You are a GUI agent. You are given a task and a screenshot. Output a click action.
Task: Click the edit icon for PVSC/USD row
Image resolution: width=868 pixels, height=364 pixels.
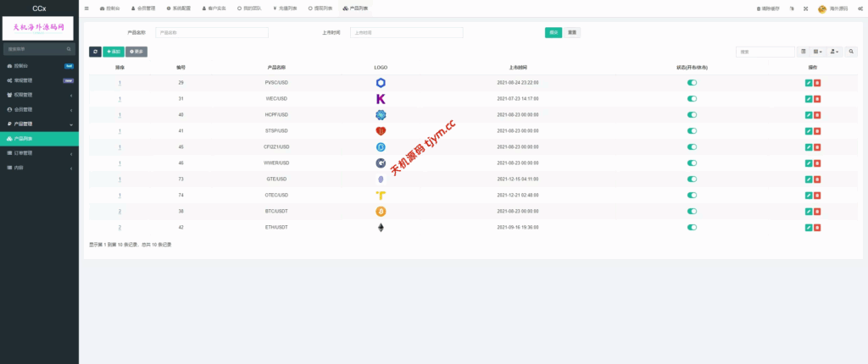(809, 83)
